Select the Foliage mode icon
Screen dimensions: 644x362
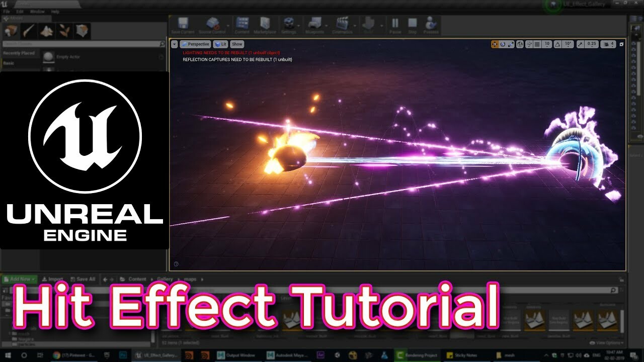click(x=64, y=31)
